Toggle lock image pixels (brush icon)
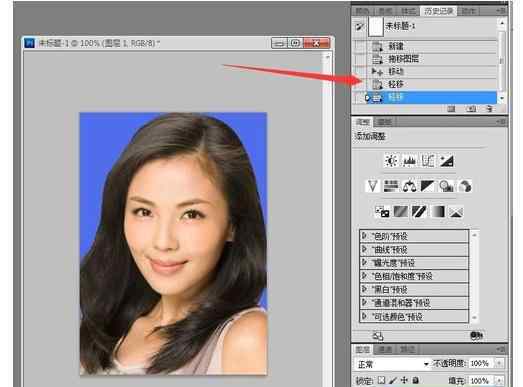This screenshot has height=387, width=523. click(394, 380)
